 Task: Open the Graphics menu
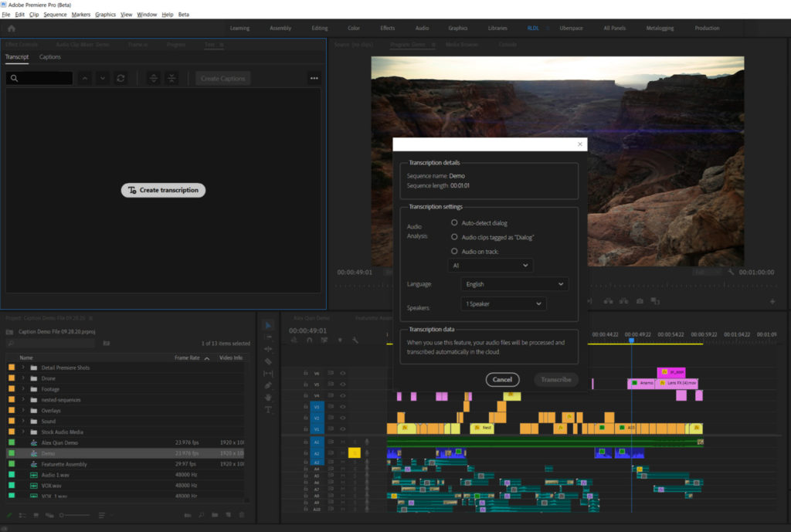coord(105,15)
